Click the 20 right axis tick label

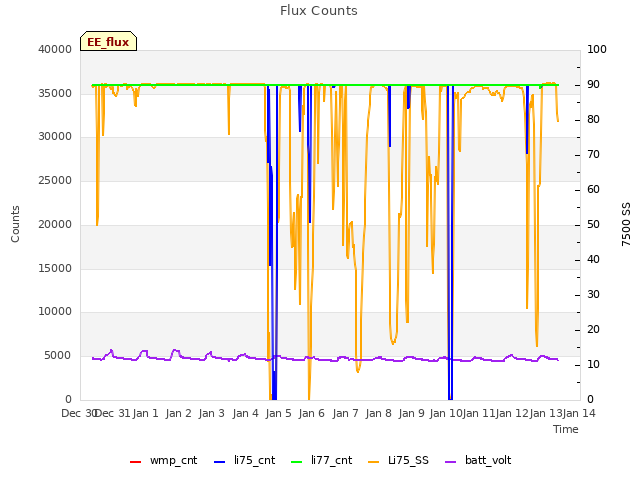(593, 330)
